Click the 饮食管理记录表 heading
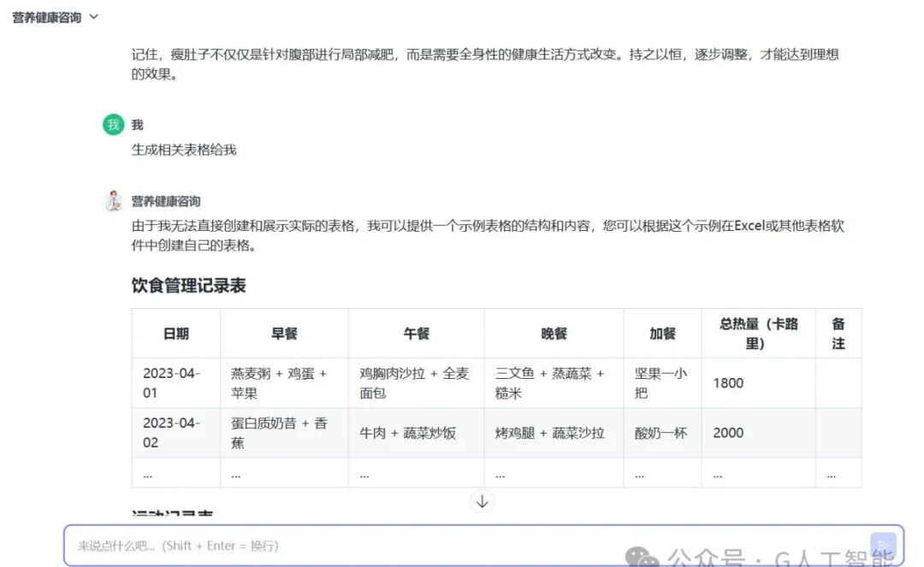This screenshot has width=924, height=567. click(x=188, y=286)
